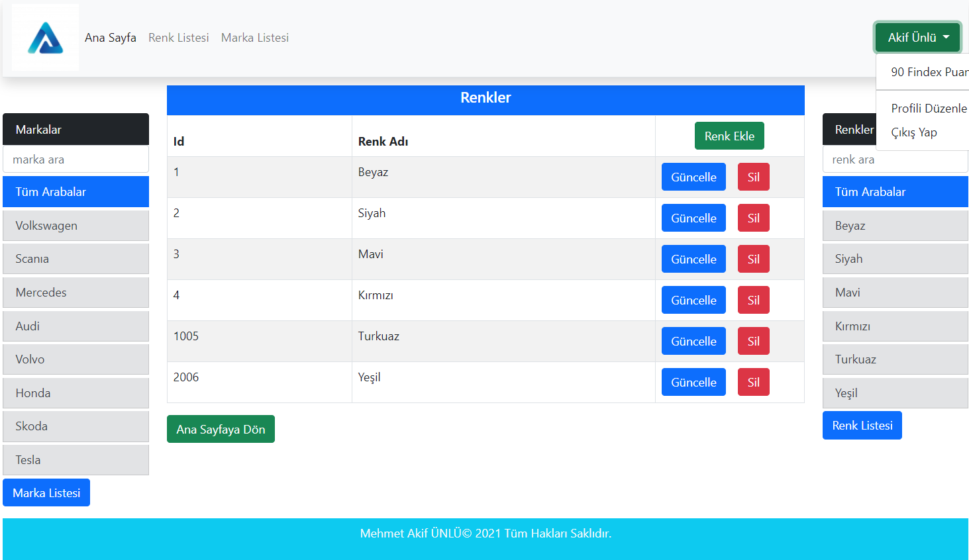The image size is (969, 560).
Task: Select Volkswagen from the brands list
Action: pos(76,225)
